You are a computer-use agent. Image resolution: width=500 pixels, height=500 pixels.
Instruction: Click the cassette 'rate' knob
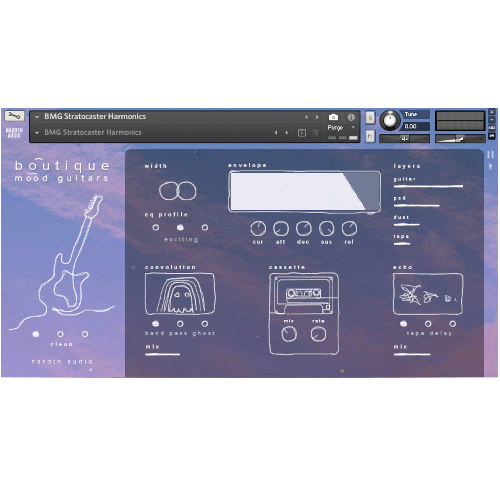coord(318,334)
